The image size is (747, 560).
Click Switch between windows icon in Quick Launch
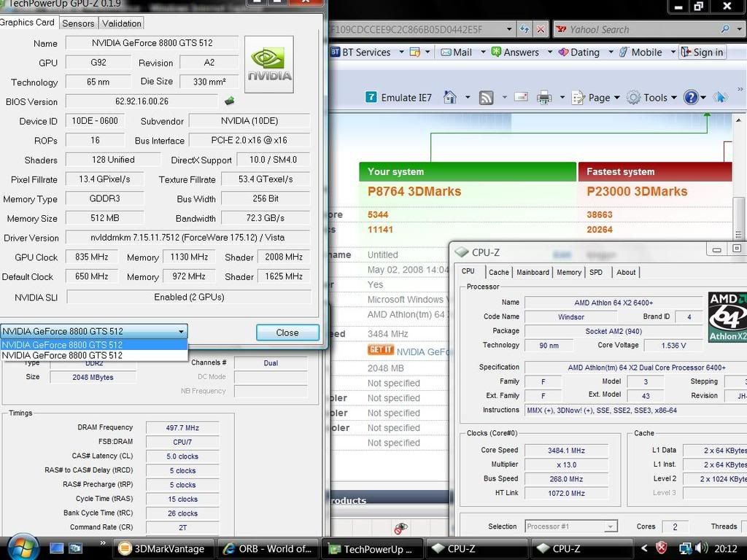(x=75, y=548)
